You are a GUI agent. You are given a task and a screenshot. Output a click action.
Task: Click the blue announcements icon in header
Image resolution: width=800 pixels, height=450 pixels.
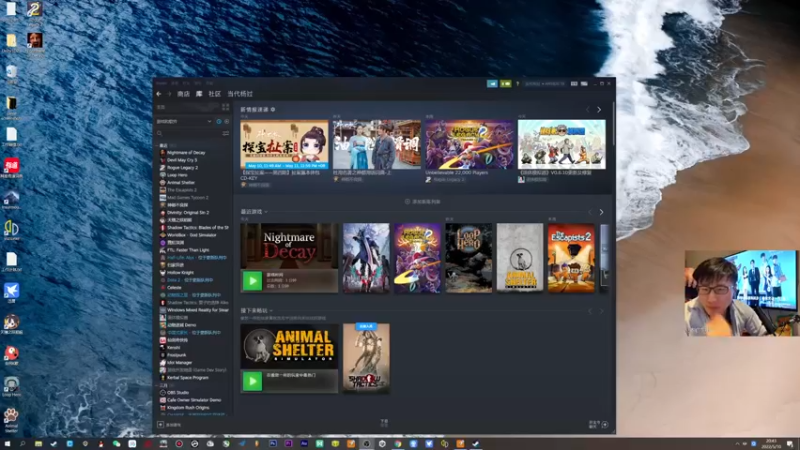click(x=492, y=83)
